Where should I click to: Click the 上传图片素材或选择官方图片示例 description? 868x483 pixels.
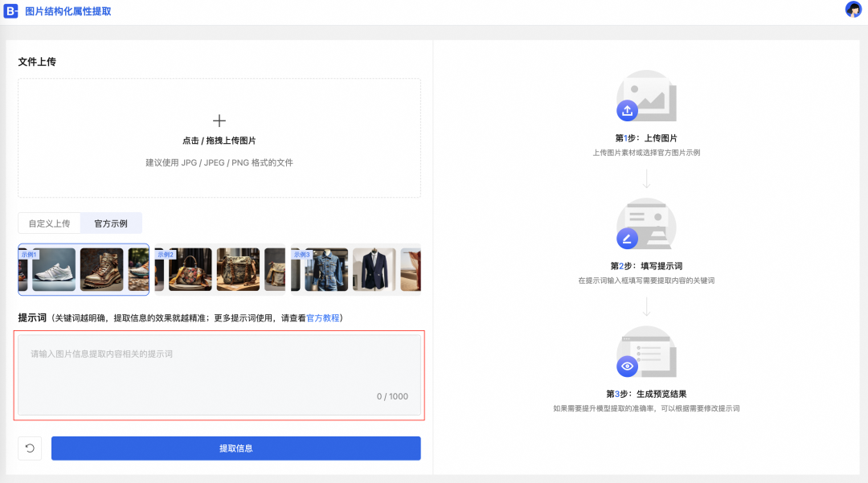click(x=646, y=153)
